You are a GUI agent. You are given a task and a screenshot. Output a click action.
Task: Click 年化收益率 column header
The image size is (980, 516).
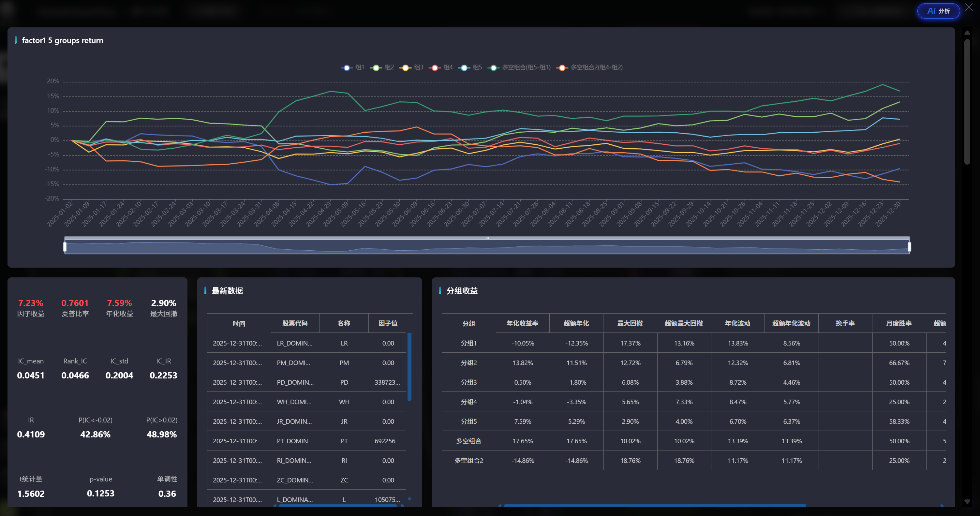522,323
